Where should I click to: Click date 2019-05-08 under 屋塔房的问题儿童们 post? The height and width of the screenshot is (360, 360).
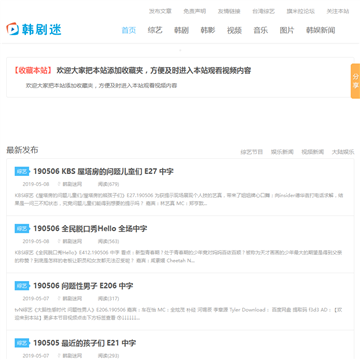pos(36,184)
